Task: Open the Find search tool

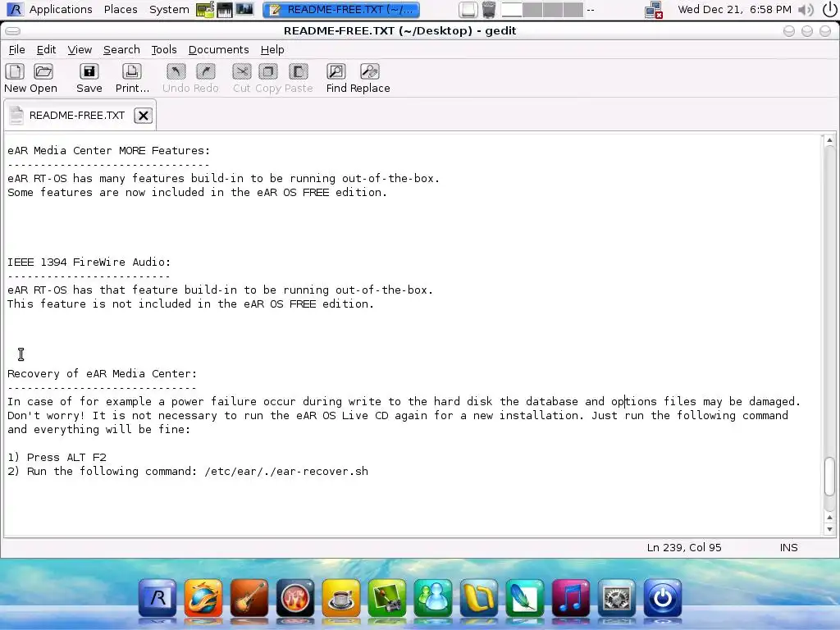Action: click(x=336, y=78)
